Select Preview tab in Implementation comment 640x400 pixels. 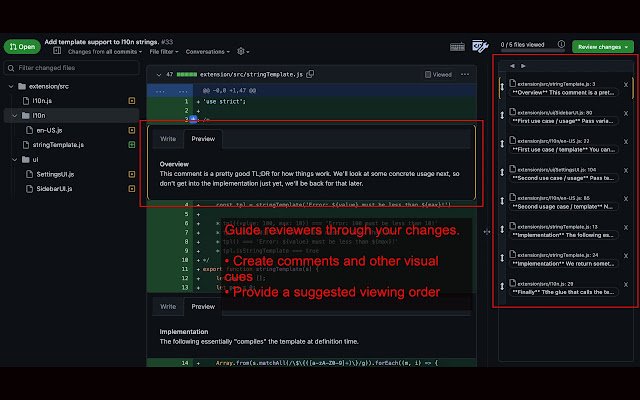tap(203, 307)
